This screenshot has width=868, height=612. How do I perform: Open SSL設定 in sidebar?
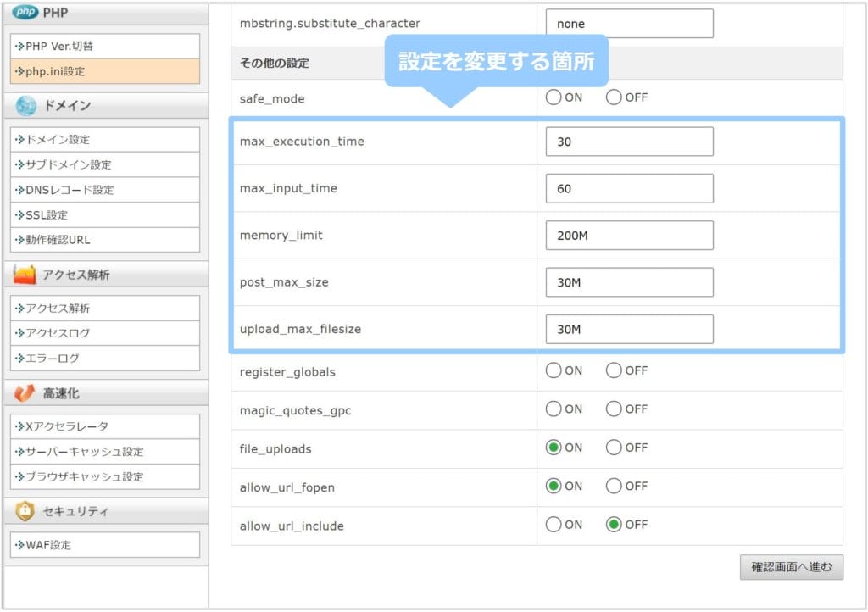[x=104, y=214]
